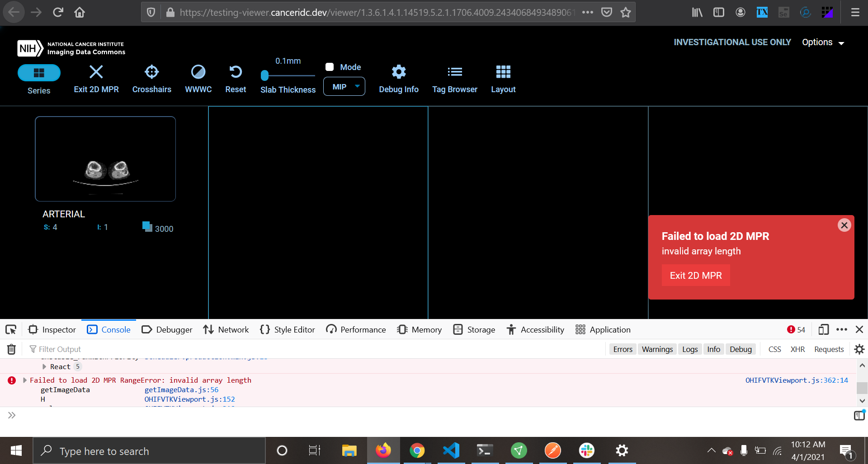Select the WWWC window level tool
The image size is (868, 464).
pos(198,72)
